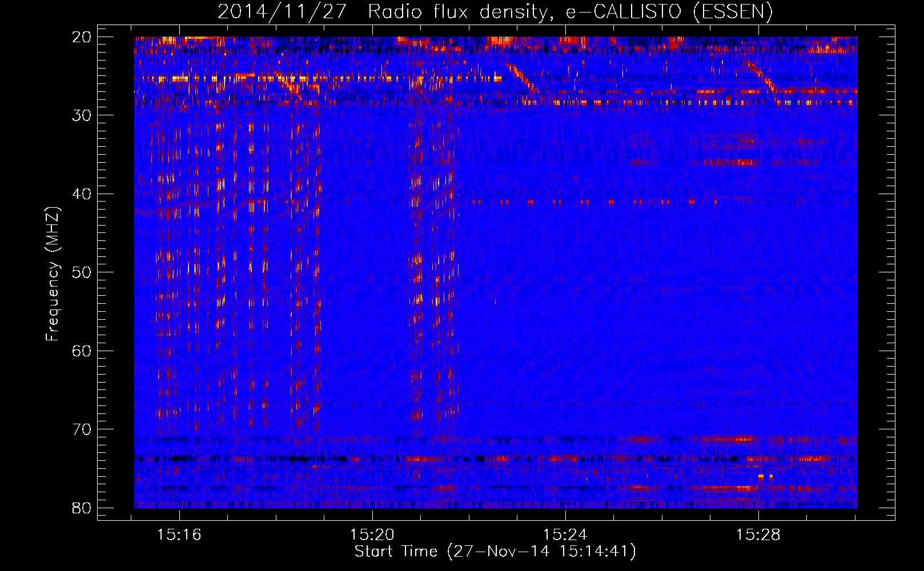Click the 15:16 time tick label

[179, 535]
